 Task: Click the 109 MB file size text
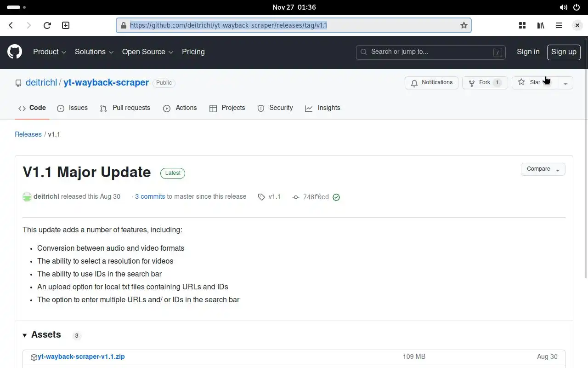click(414, 356)
